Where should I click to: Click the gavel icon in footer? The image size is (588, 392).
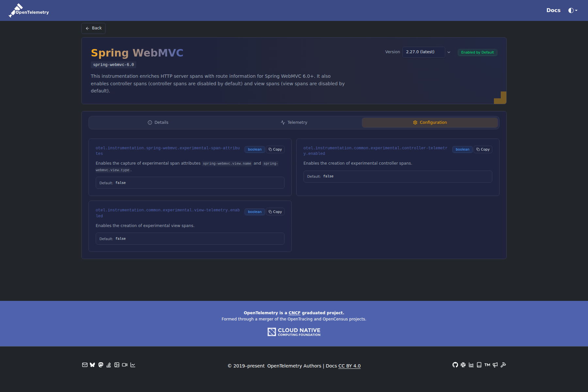point(503,365)
